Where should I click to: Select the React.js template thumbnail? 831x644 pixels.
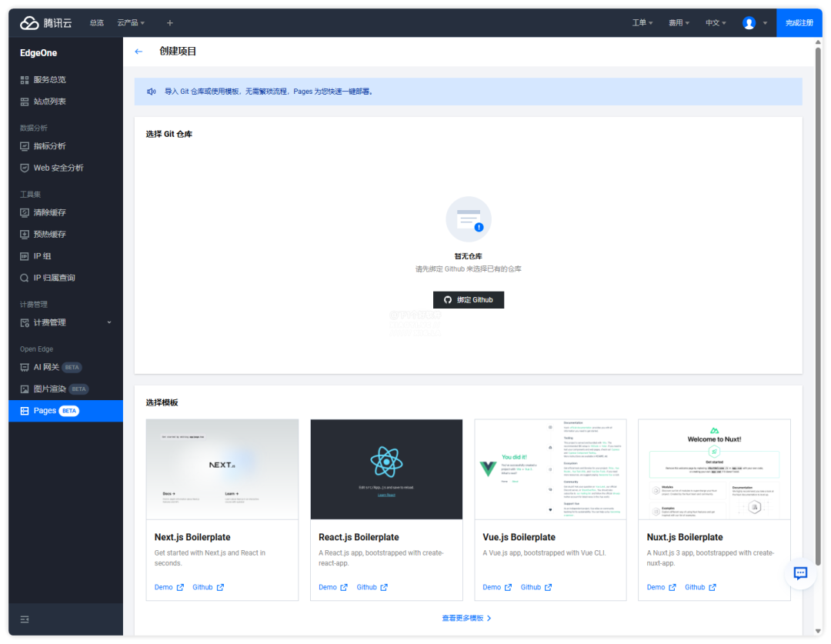click(386, 469)
